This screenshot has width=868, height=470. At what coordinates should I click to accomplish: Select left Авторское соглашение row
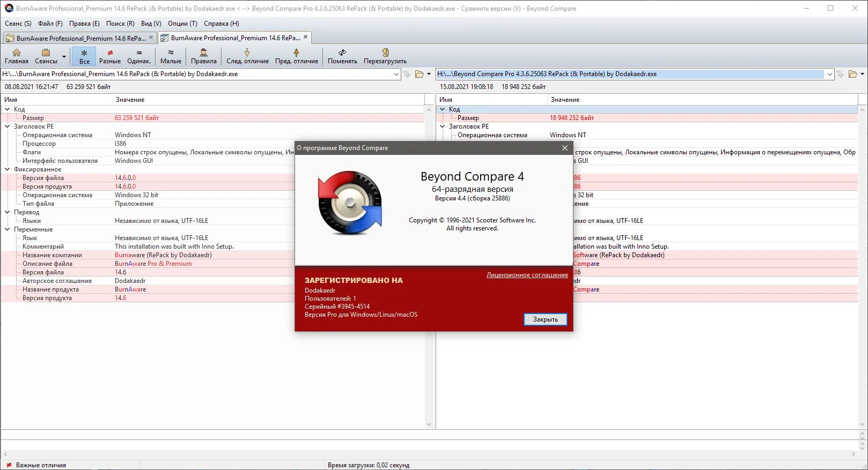click(x=148, y=281)
